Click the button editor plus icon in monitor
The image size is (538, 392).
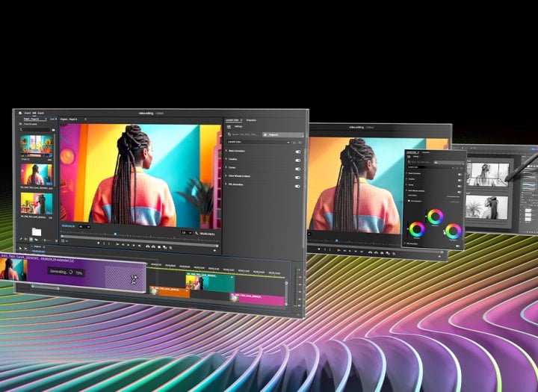(x=214, y=250)
